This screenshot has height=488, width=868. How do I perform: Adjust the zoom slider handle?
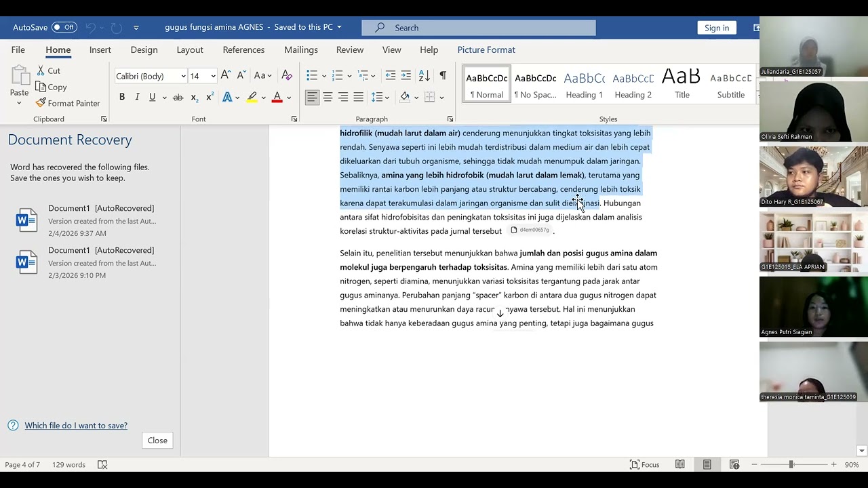(791, 464)
